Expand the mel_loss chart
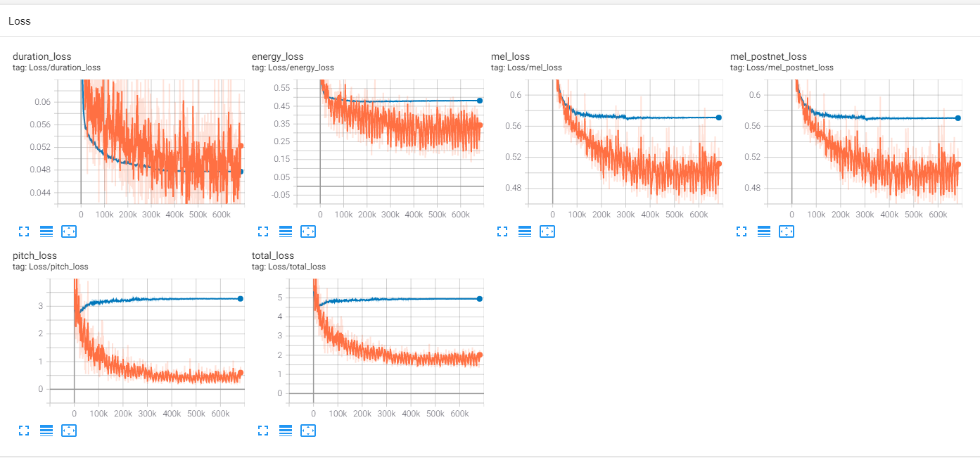 point(502,231)
